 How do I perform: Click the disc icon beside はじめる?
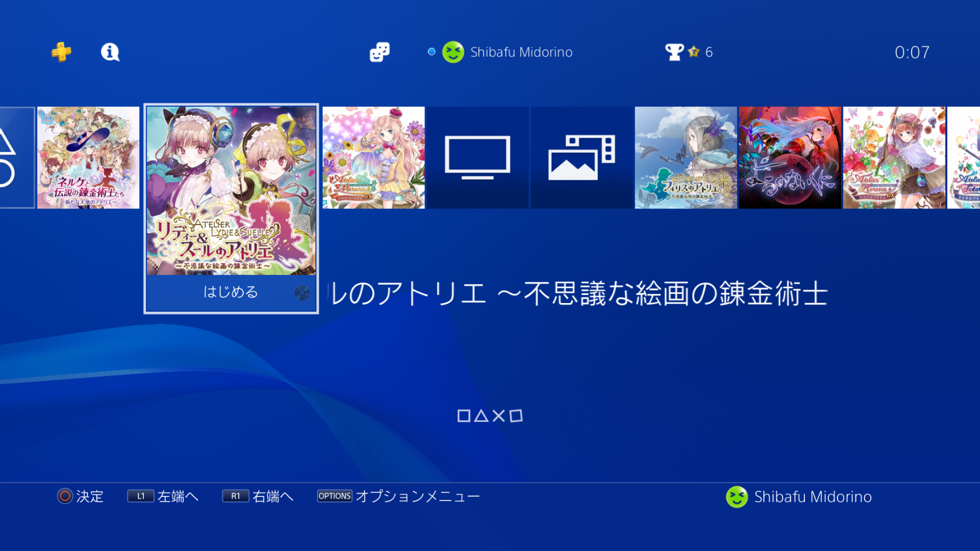click(x=302, y=293)
